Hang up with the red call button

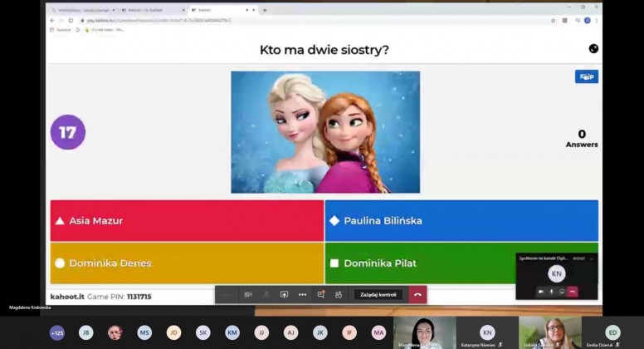417,294
